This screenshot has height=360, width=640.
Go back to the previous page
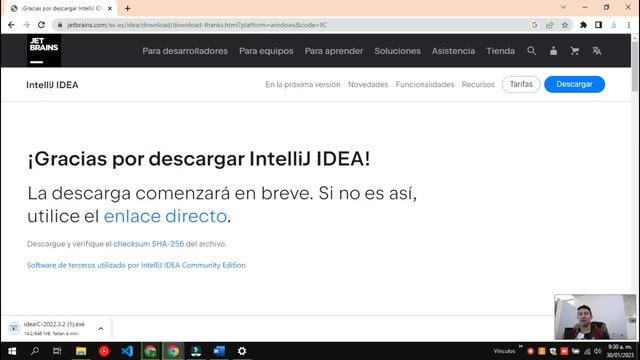point(11,25)
